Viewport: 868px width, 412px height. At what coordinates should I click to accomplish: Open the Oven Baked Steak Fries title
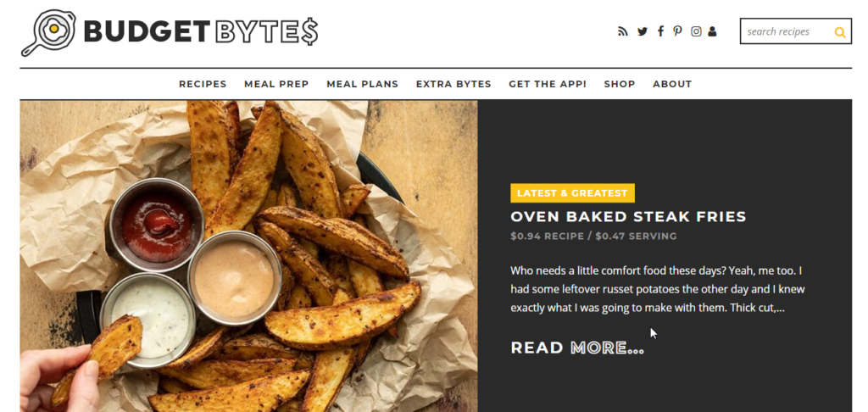click(x=628, y=216)
